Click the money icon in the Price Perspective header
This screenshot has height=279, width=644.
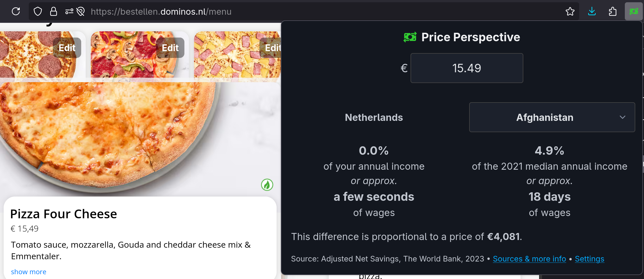(x=409, y=37)
